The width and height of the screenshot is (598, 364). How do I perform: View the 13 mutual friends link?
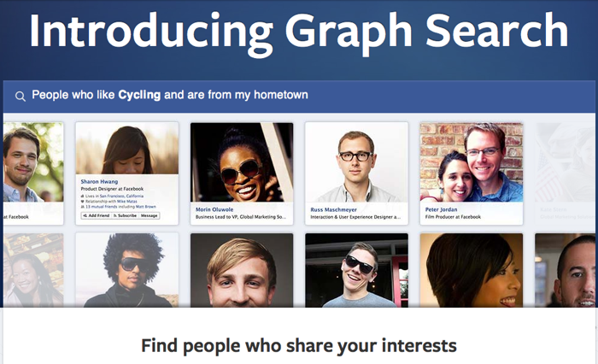click(x=102, y=207)
